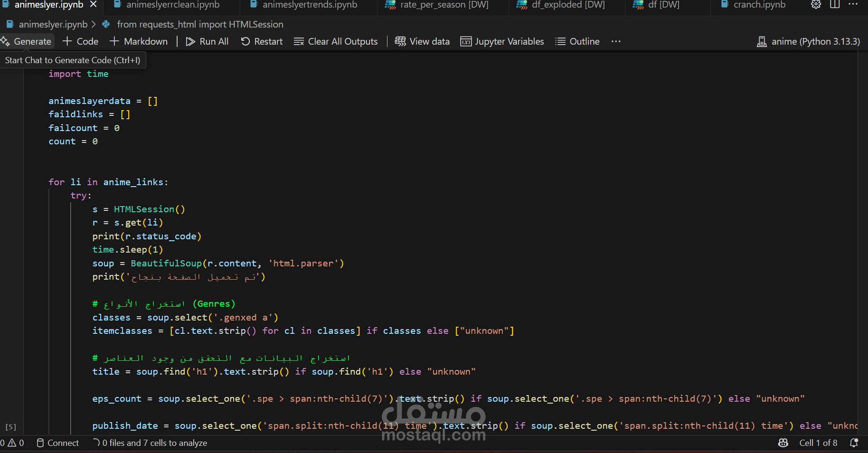The width and height of the screenshot is (868, 453).
Task: Toggle the Outline panel
Action: click(x=577, y=41)
